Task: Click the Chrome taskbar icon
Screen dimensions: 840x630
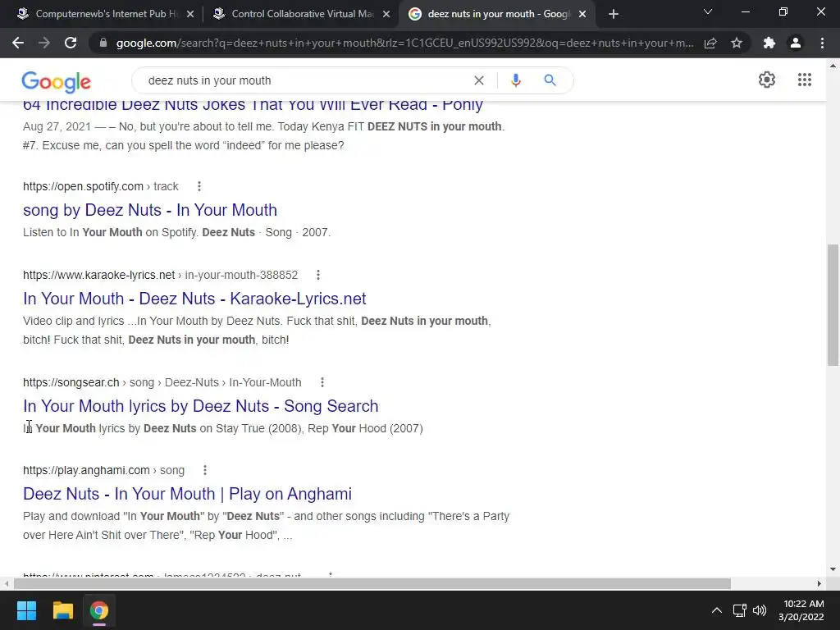Action: point(99,610)
